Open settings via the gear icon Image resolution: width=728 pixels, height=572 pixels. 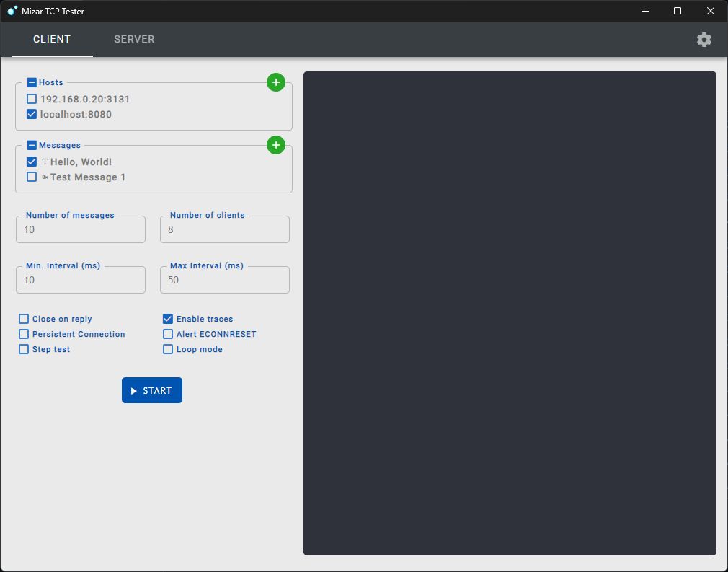[703, 40]
